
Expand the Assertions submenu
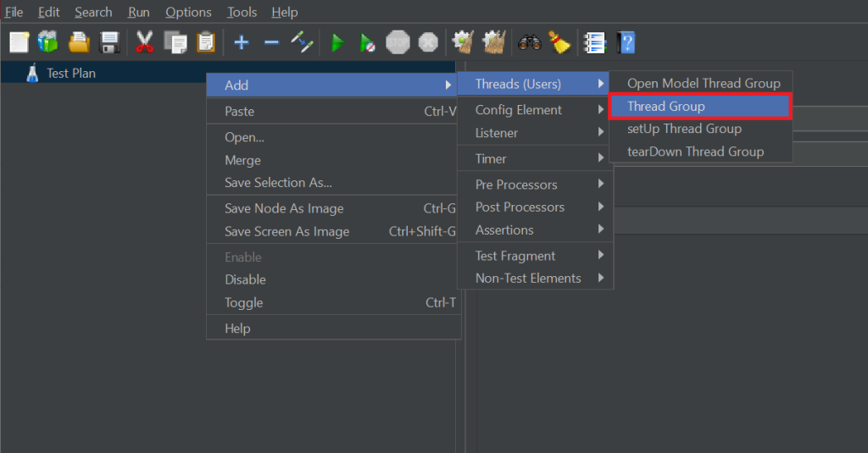point(535,230)
